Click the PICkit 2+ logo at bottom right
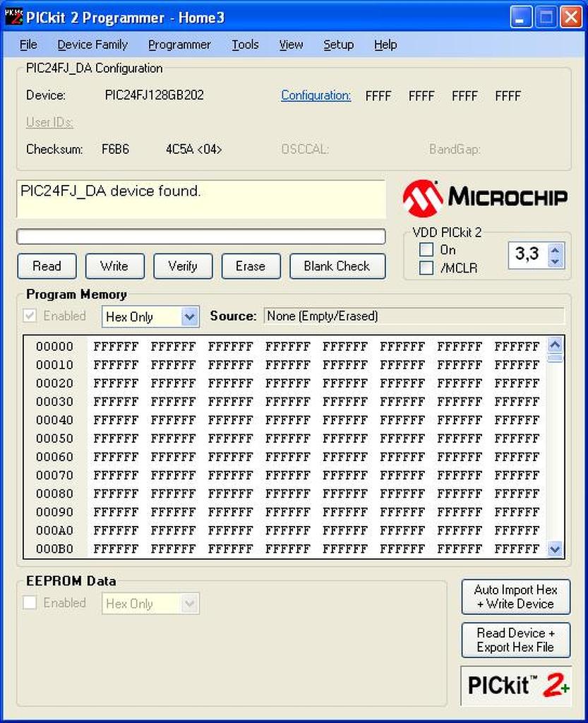 (516, 686)
